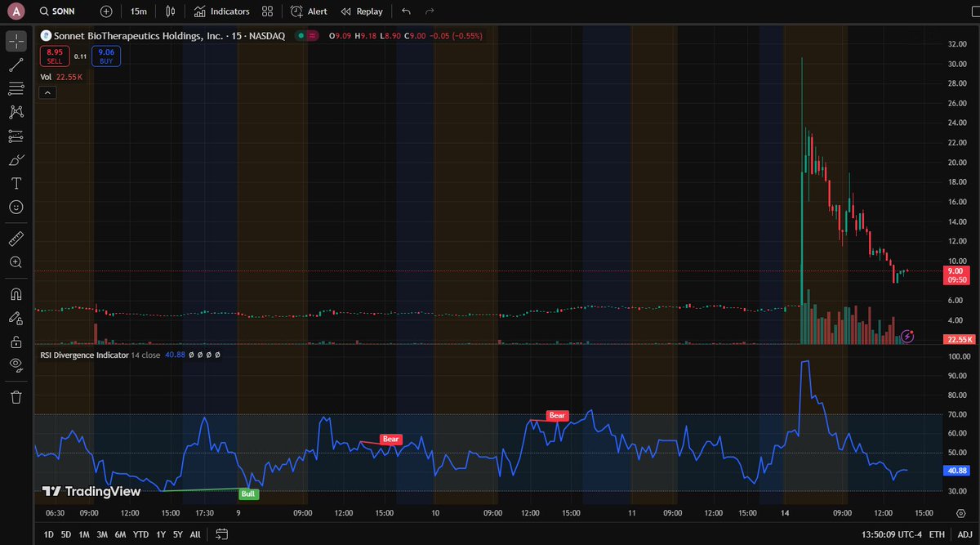Open the Fibonacci retracement tools
This screenshot has width=980, height=545.
(16, 88)
